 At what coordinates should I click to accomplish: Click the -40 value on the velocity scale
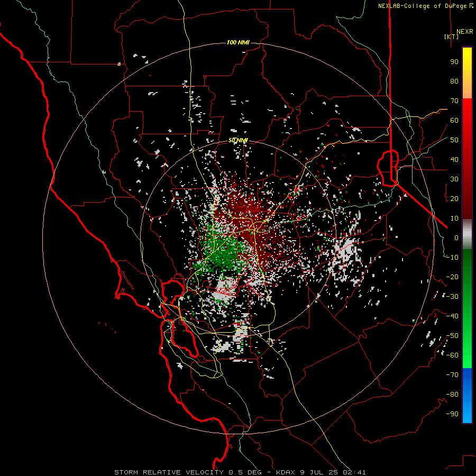[x=452, y=316]
